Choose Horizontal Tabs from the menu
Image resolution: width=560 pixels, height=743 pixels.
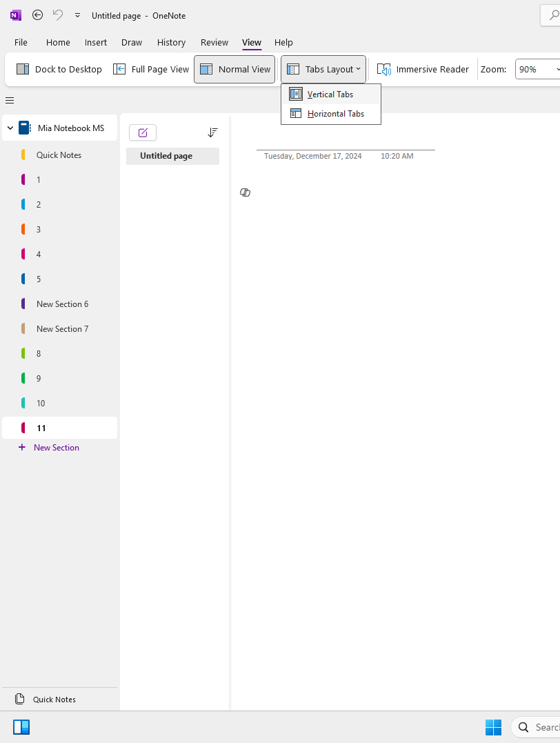tap(331, 114)
